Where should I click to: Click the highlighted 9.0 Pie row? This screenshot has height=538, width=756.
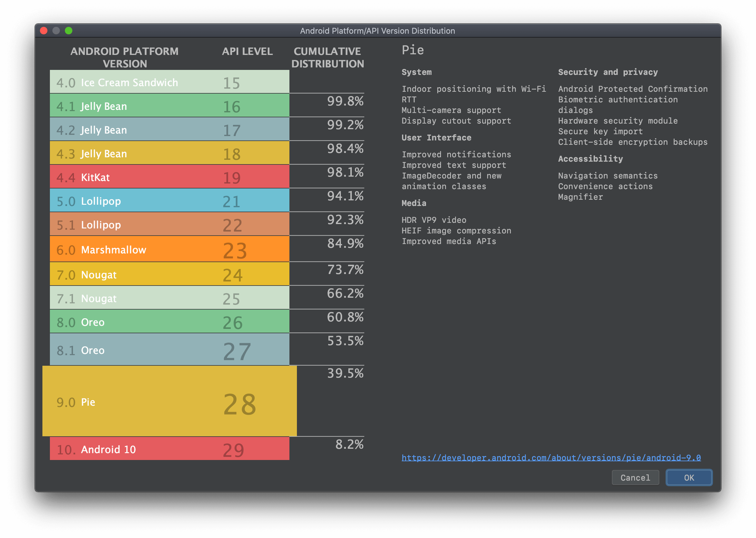tap(169, 401)
